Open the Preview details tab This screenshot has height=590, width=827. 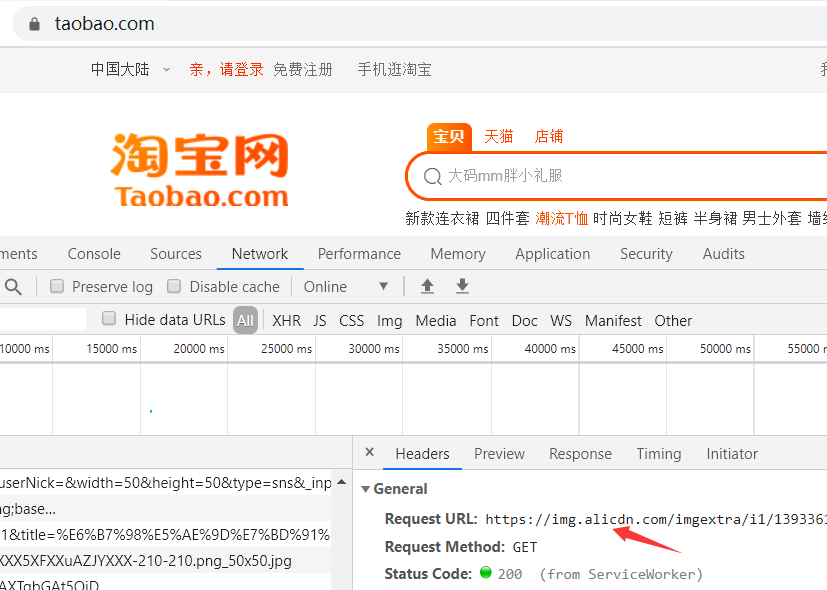pos(499,454)
